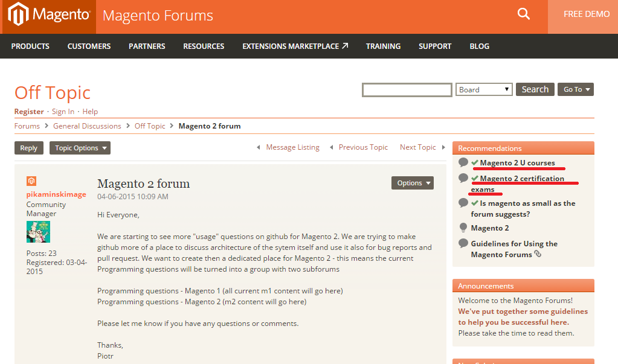Open the Support menu

(x=435, y=46)
